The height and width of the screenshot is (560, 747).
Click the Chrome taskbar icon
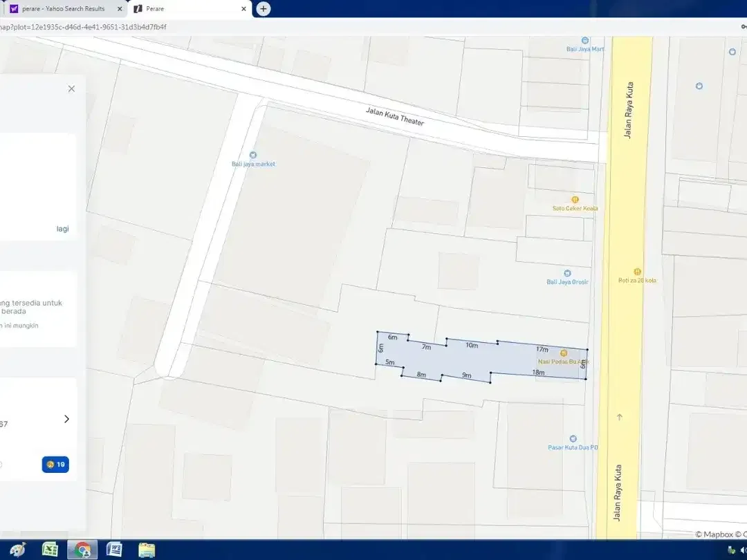pyautogui.click(x=82, y=550)
